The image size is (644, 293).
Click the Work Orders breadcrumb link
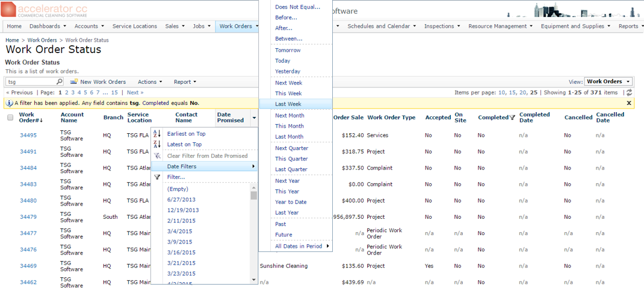click(x=42, y=40)
